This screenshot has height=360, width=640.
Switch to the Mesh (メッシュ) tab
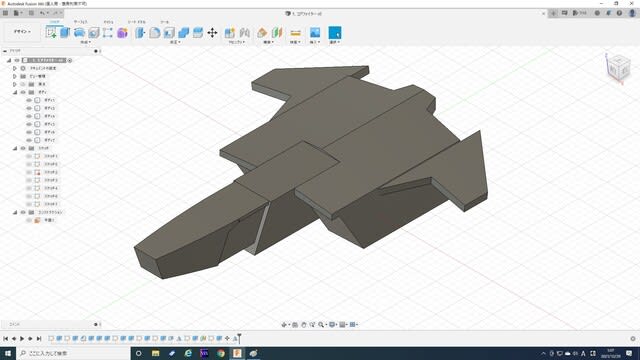point(109,22)
